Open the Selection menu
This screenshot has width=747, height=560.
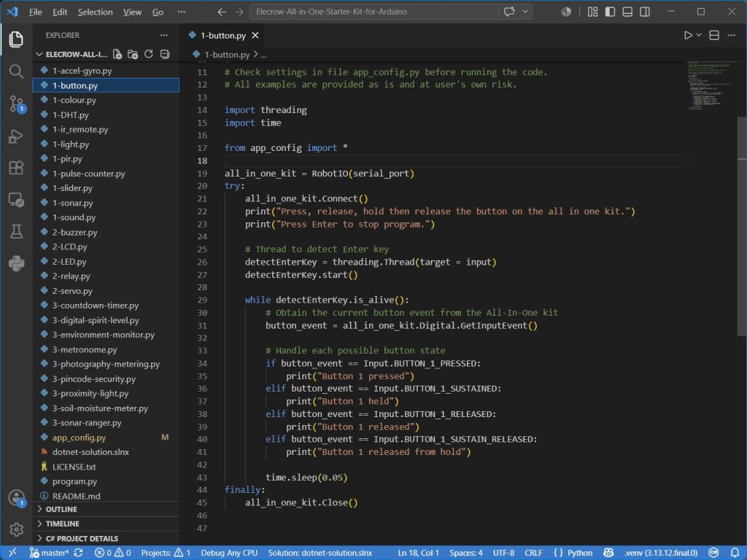tap(96, 12)
